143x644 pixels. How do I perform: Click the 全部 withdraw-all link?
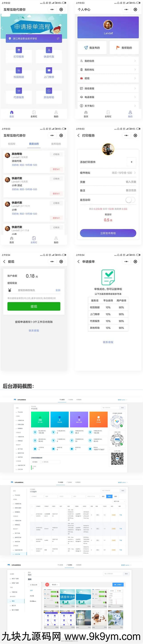(58, 290)
